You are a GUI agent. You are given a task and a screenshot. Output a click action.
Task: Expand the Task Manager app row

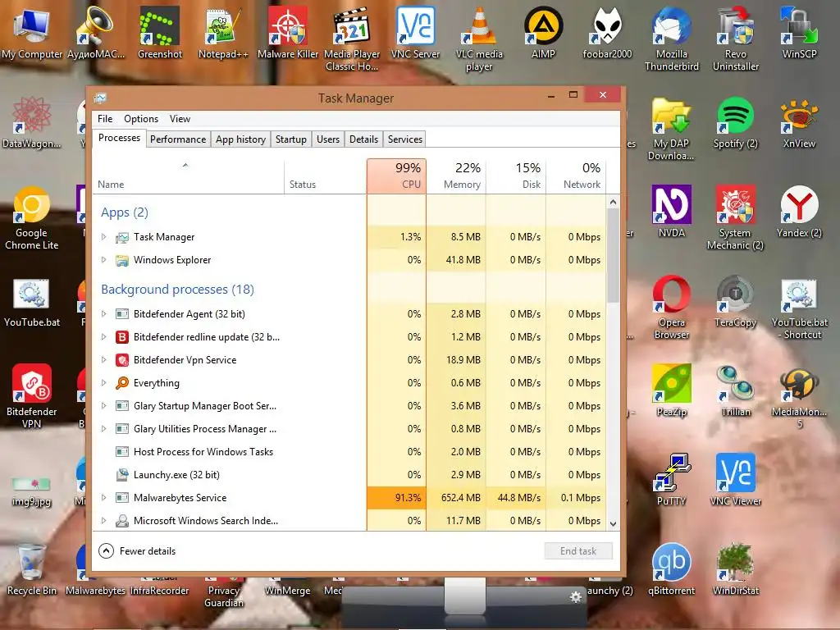pos(104,237)
